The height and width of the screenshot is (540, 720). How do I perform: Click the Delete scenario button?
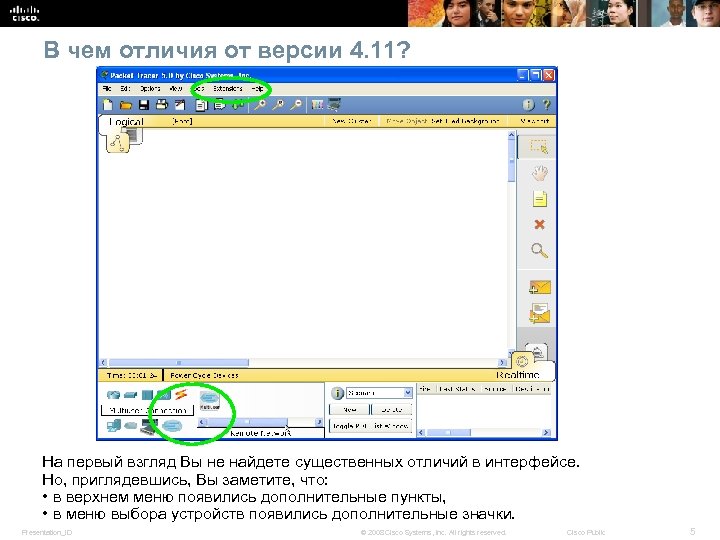pos(392,410)
